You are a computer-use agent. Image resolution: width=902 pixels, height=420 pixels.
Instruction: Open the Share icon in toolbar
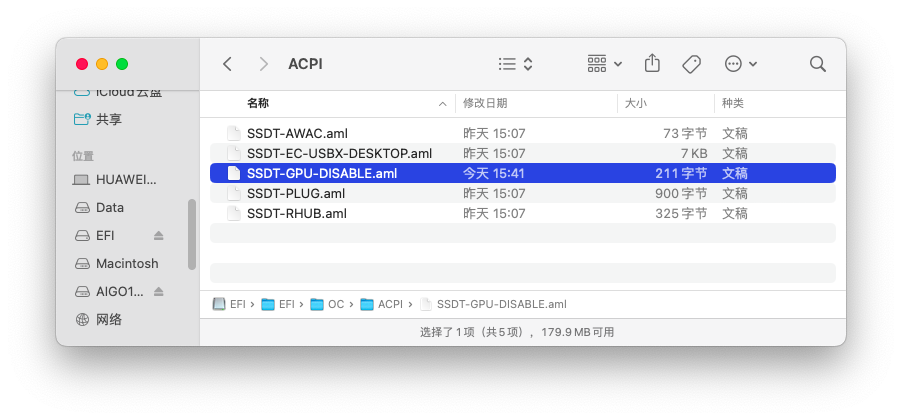652,64
